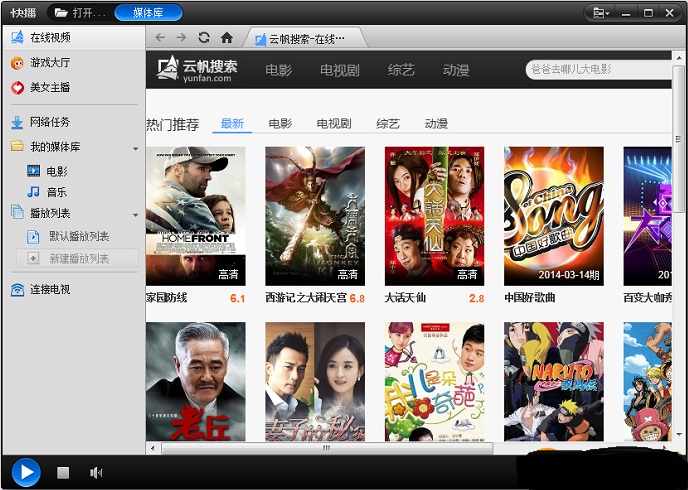
Task: Open 美女主播 in the sidebar
Action: tap(49, 88)
